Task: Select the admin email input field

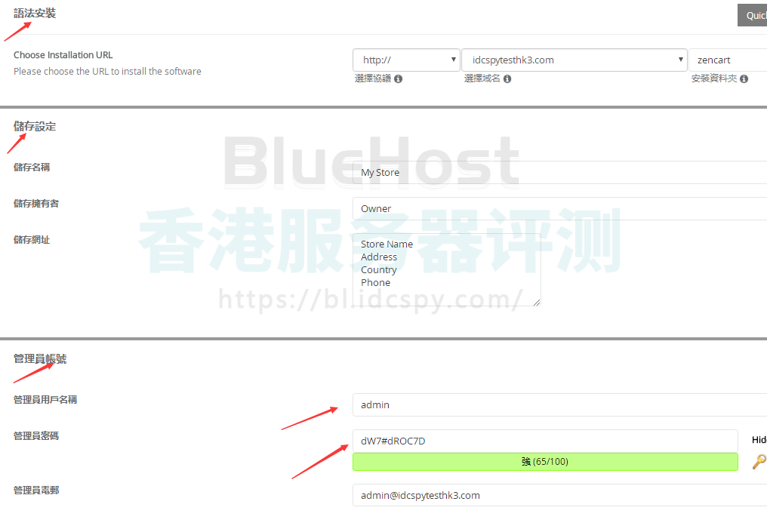Action: (x=559, y=496)
